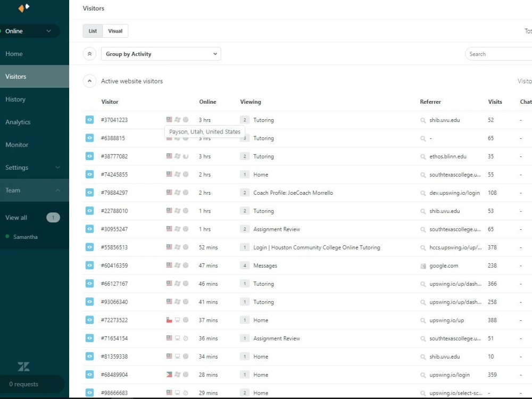Open the 0 requests bar

click(31, 384)
